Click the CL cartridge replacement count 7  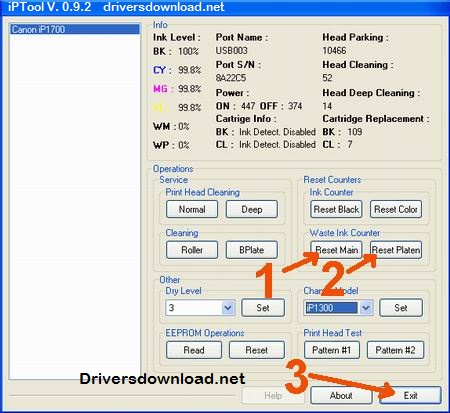[350, 144]
